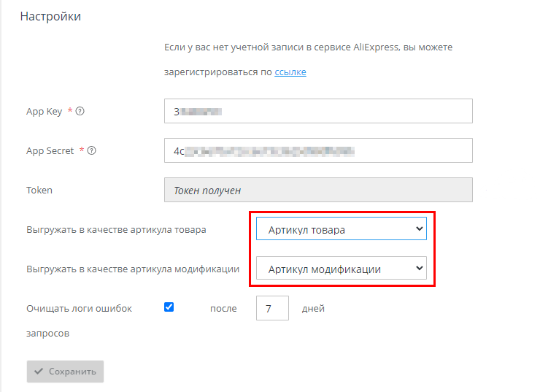Click the дней text after days field
This screenshot has width=540, height=392.
point(313,309)
